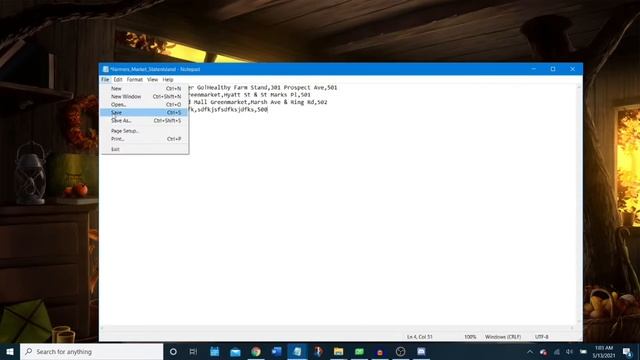Click the last line ending ',500'
Screen dimensions: 640x360
pos(228,109)
